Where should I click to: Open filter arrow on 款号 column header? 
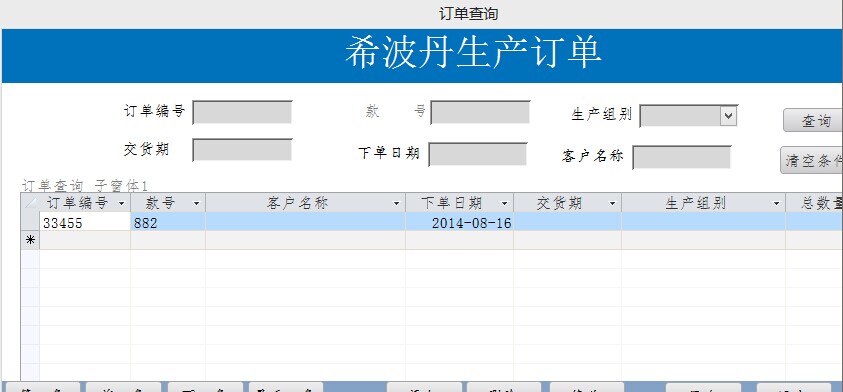(x=196, y=203)
